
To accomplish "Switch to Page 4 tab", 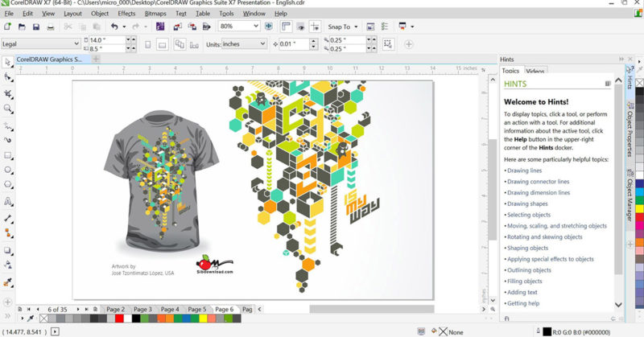I will point(170,309).
